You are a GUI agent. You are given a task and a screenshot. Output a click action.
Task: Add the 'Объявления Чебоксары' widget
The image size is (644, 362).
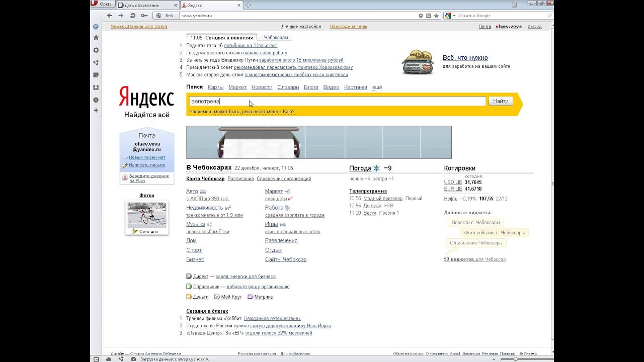pyautogui.click(x=476, y=243)
